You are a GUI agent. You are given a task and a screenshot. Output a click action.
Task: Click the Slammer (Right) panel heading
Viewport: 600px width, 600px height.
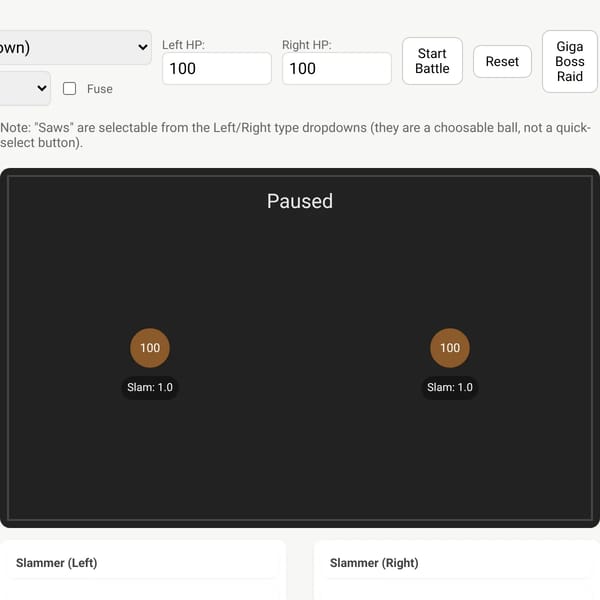[x=374, y=563]
